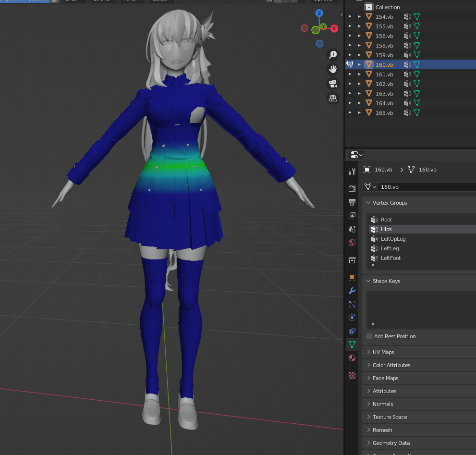Open the Modifiers wrench tab
The image size is (476, 455).
(x=352, y=291)
